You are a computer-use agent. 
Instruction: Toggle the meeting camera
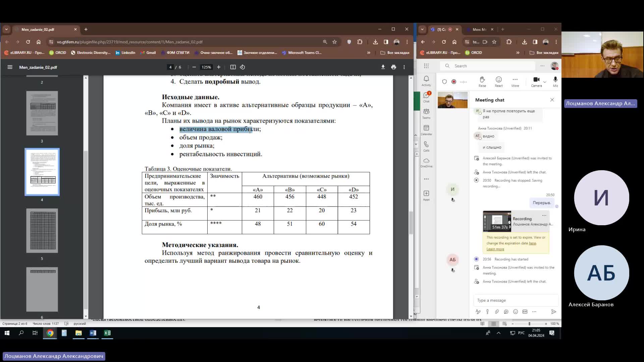pos(536,81)
